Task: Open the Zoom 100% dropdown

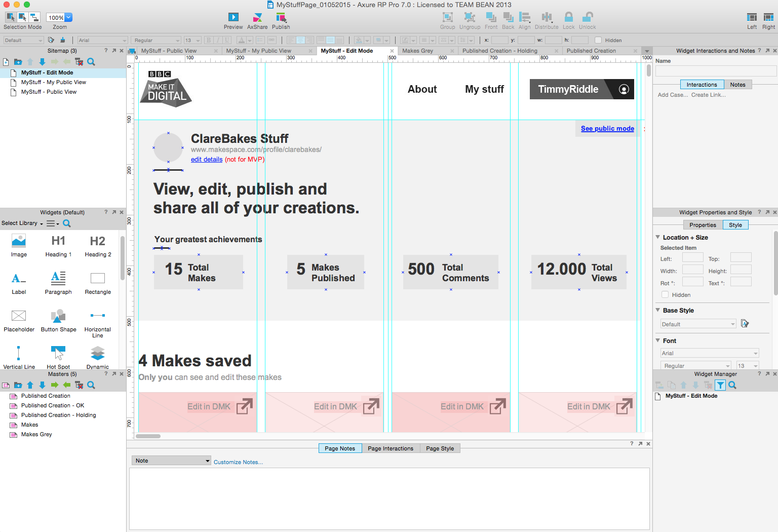Action: tap(68, 18)
